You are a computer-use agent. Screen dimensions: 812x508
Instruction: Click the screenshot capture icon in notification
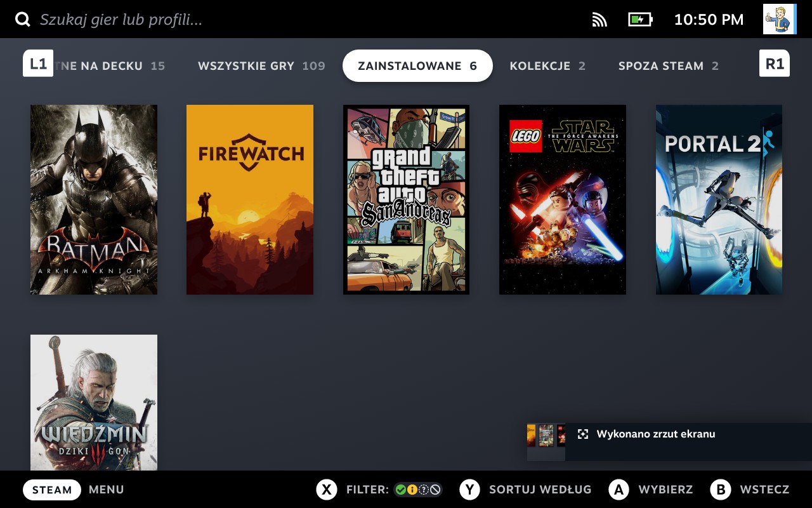(x=583, y=434)
